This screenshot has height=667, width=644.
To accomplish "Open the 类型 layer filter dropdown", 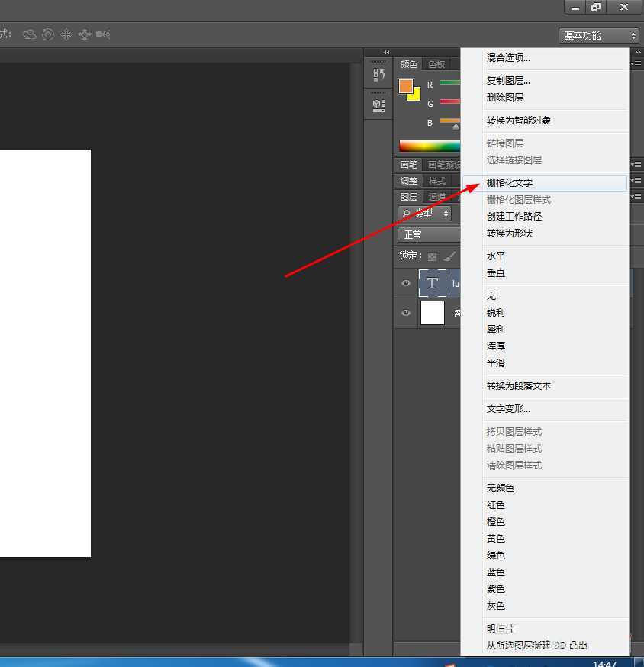I will pyautogui.click(x=424, y=214).
